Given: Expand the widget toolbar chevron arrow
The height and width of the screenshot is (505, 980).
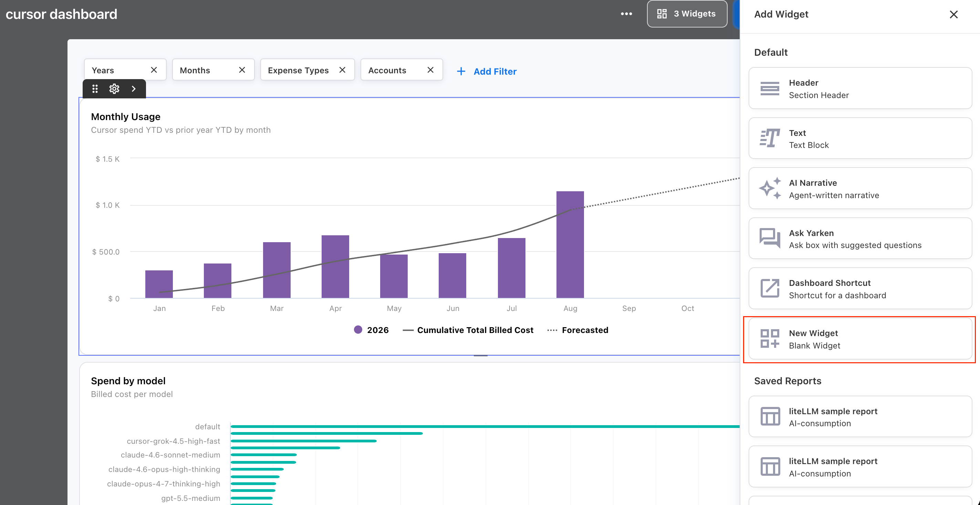Looking at the screenshot, I should point(134,89).
